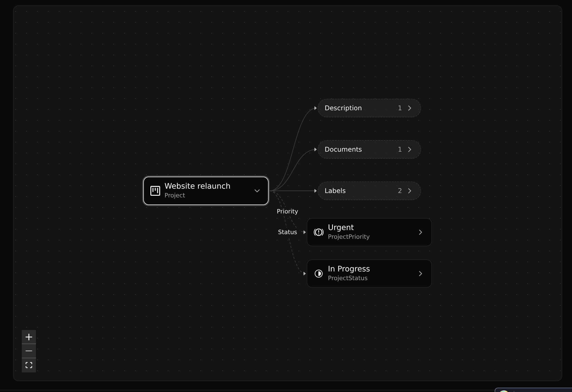Click the Labels node label
This screenshot has height=392, width=572.
click(x=335, y=191)
